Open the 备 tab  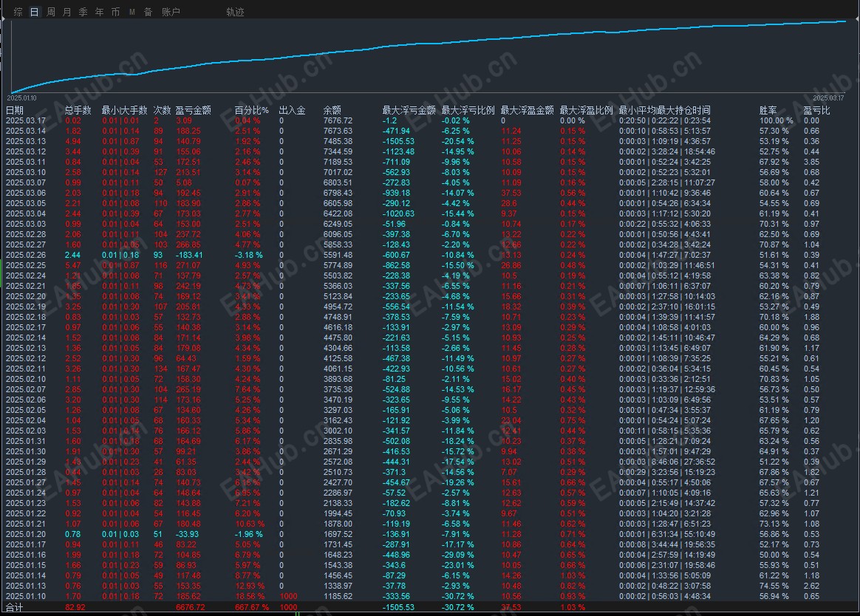pyautogui.click(x=148, y=12)
